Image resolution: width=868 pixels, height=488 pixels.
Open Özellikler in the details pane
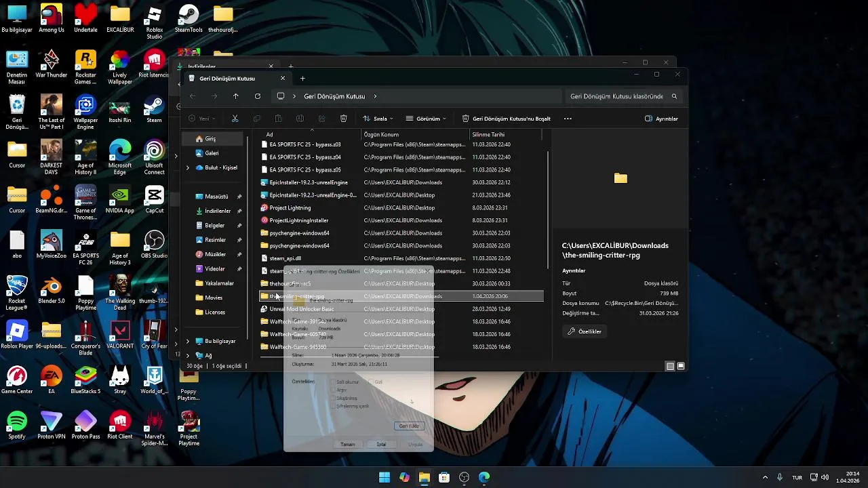(585, 331)
